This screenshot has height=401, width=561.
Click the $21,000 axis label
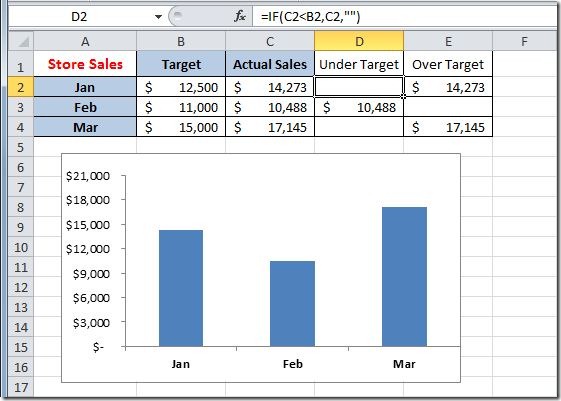(x=88, y=176)
